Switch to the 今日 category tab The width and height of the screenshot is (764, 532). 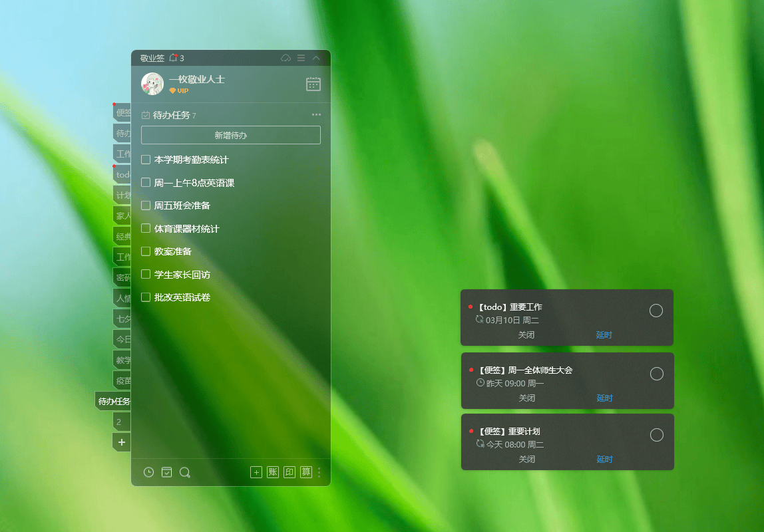coord(122,339)
